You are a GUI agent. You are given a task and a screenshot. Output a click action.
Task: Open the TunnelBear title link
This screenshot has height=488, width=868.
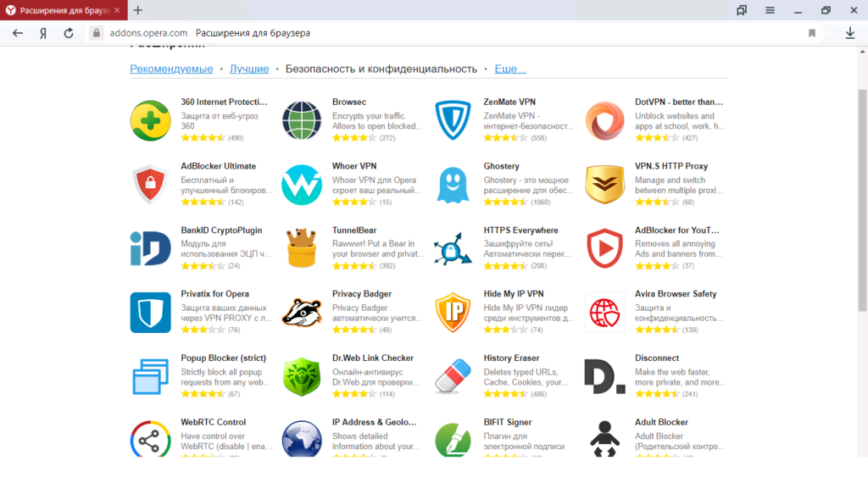tap(354, 230)
